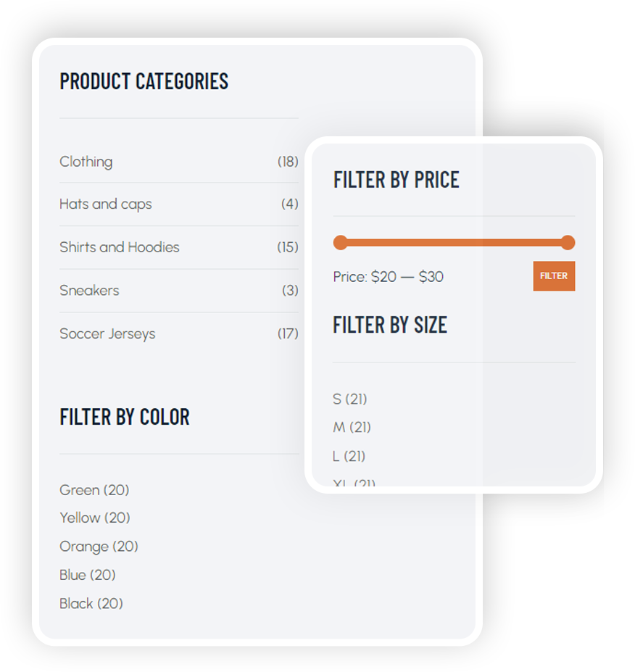Click the Price: $20 — $30 label
This screenshot has width=635, height=672.
pyautogui.click(x=389, y=276)
